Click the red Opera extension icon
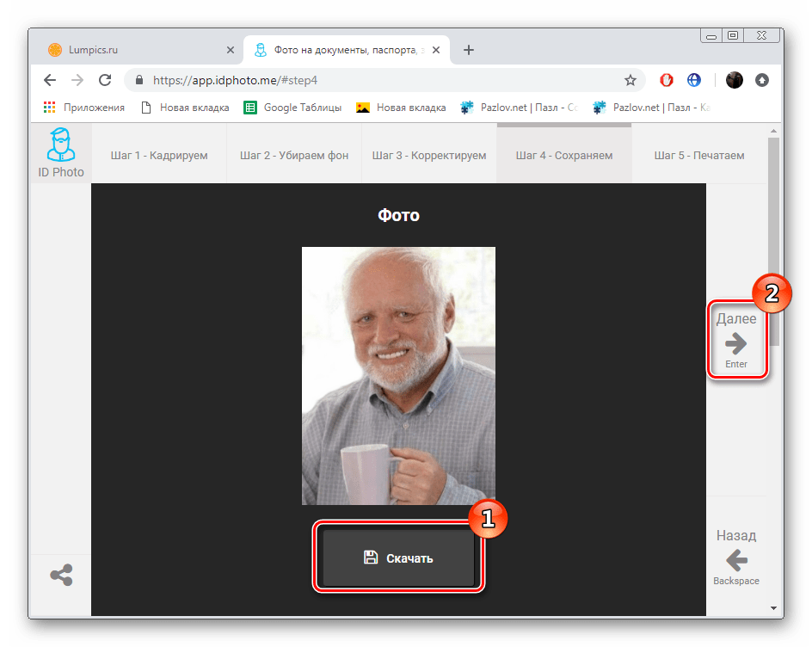Screen dimensions: 812x647 (x=666, y=80)
